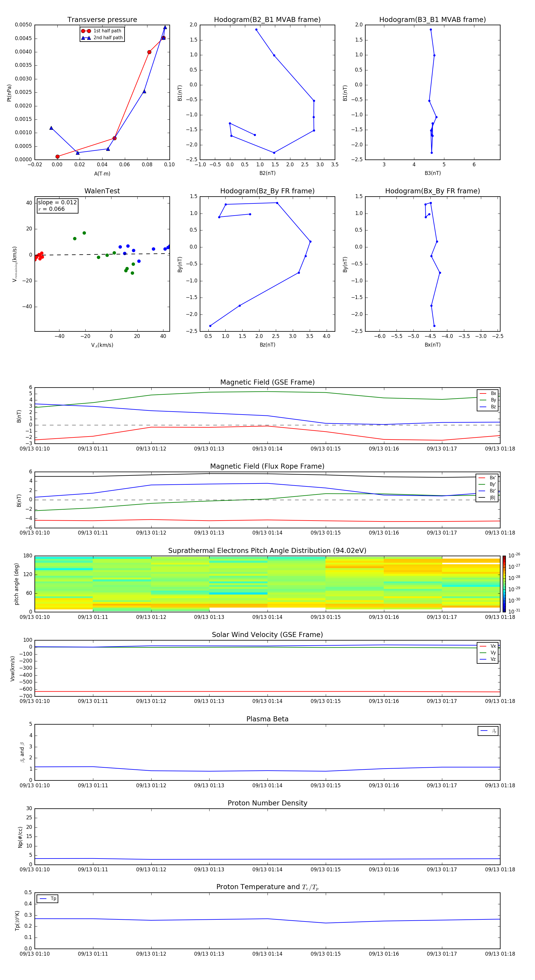The width and height of the screenshot is (535, 980).
Task: Click the 'Plasma Beta' title
Action: pyautogui.click(x=267, y=719)
